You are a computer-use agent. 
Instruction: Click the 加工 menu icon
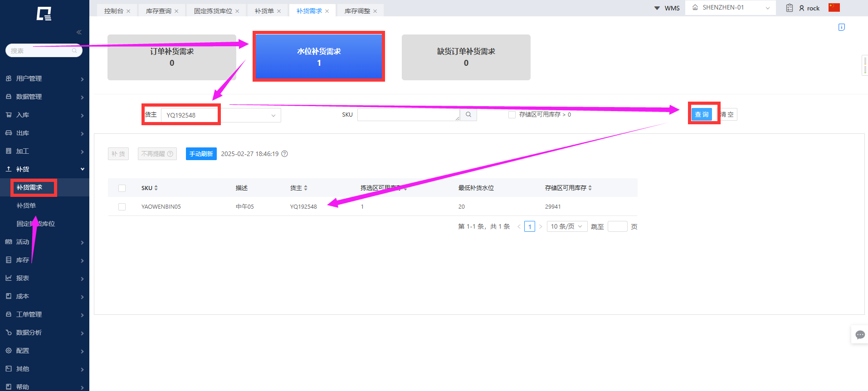click(x=9, y=151)
